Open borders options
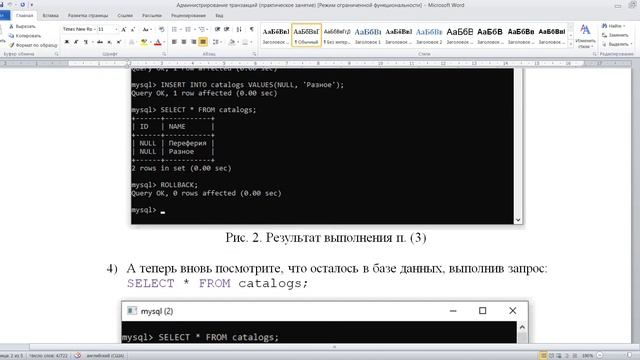This screenshot has width=640, height=360. coord(245,42)
